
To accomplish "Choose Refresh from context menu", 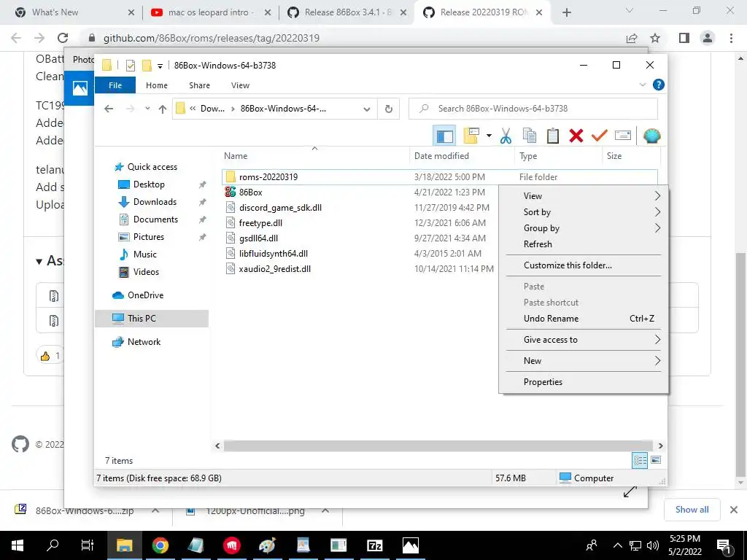I will [x=584, y=244].
